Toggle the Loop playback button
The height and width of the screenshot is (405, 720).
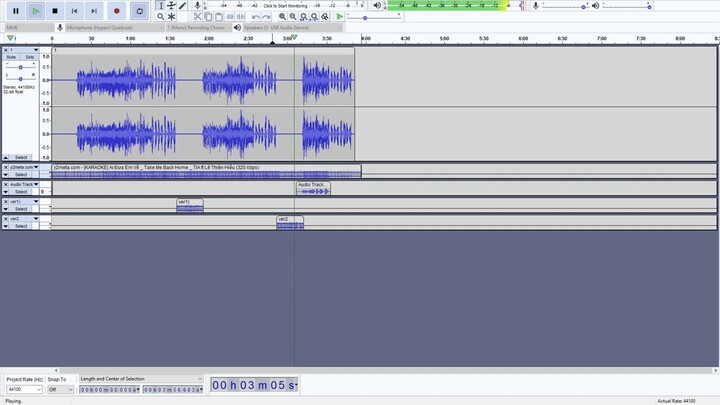(x=140, y=11)
